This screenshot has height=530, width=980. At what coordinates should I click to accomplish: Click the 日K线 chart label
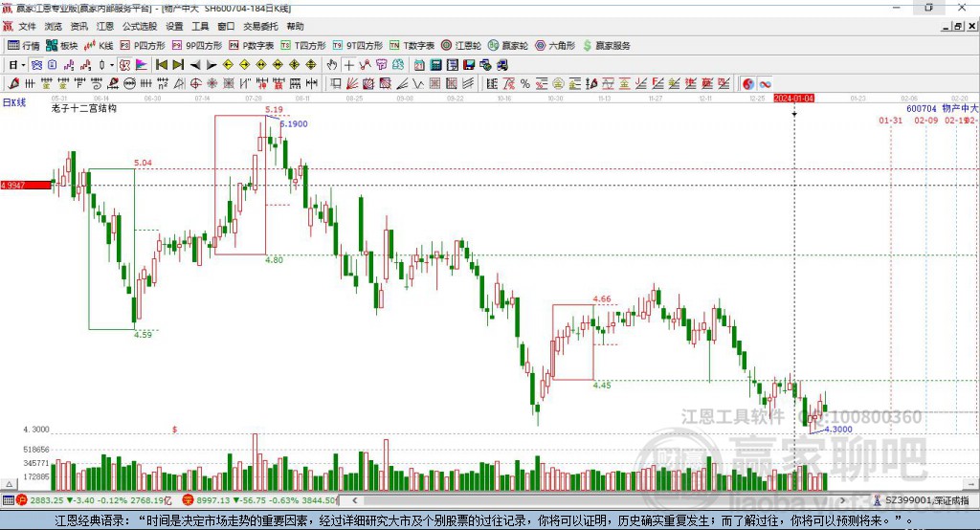[14, 101]
